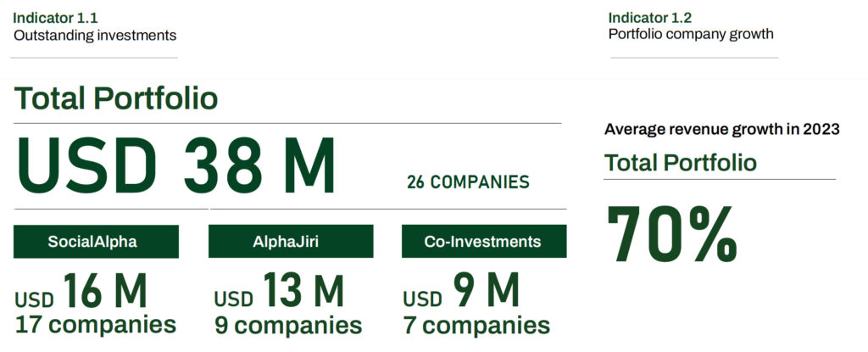Click the USD 16 M SocialAlpha amount
The width and height of the screenshot is (868, 352).
[x=81, y=291]
